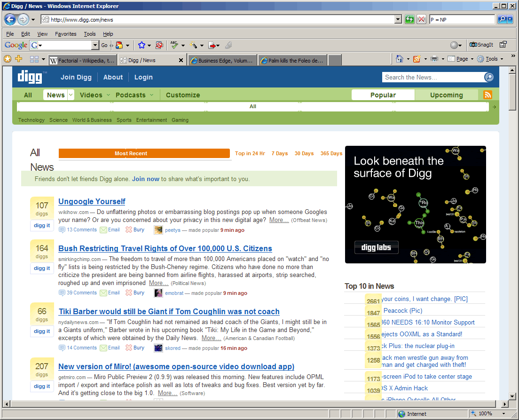The height and width of the screenshot is (420, 519).
Task: Switch to Palm kills the Foleo tab
Action: pos(293,60)
